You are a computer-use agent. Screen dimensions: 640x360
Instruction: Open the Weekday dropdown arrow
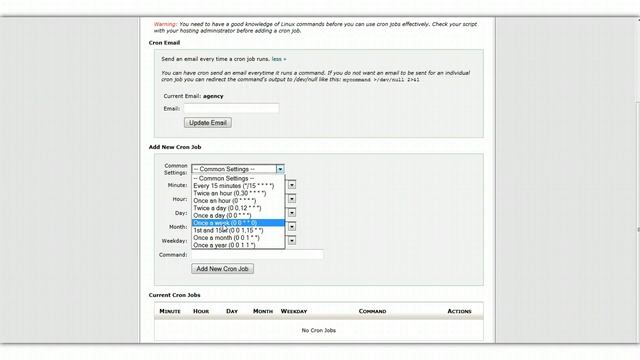pos(292,240)
